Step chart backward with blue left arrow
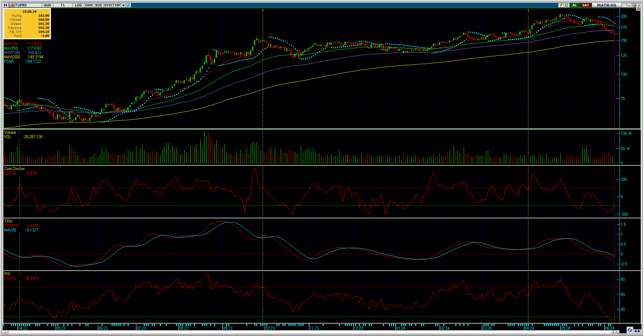 (636, 331)
